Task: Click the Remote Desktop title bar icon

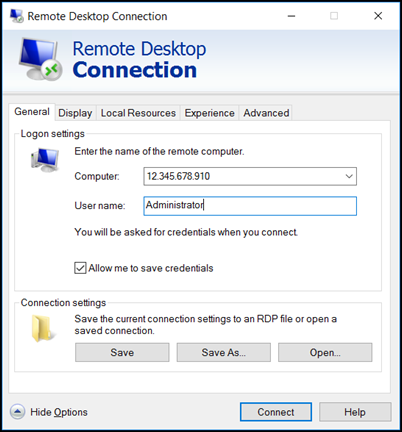Action: 16,16
